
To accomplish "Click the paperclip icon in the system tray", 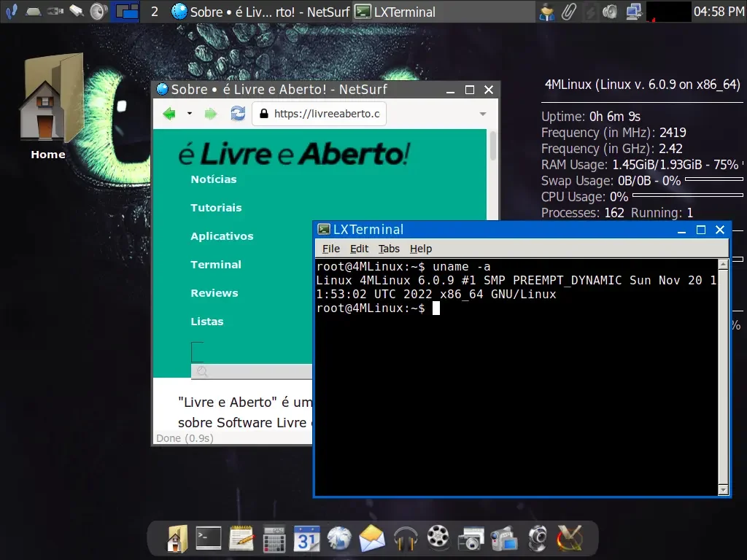I will pyautogui.click(x=568, y=12).
